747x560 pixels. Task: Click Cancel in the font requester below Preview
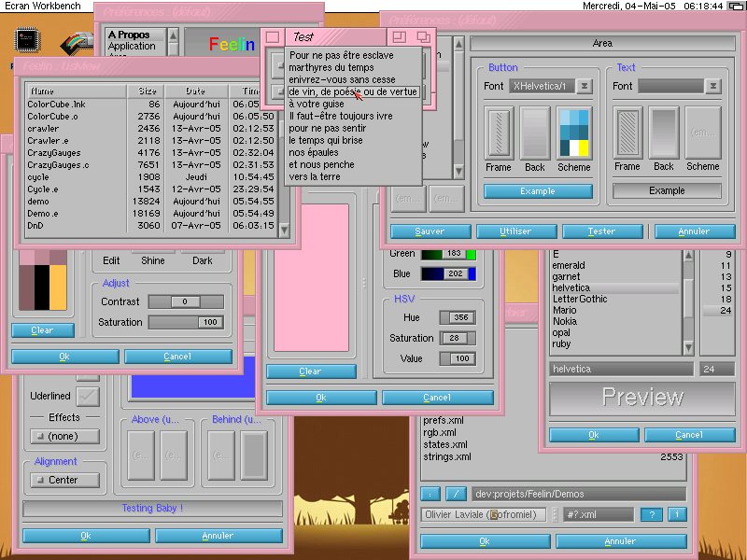click(x=689, y=435)
